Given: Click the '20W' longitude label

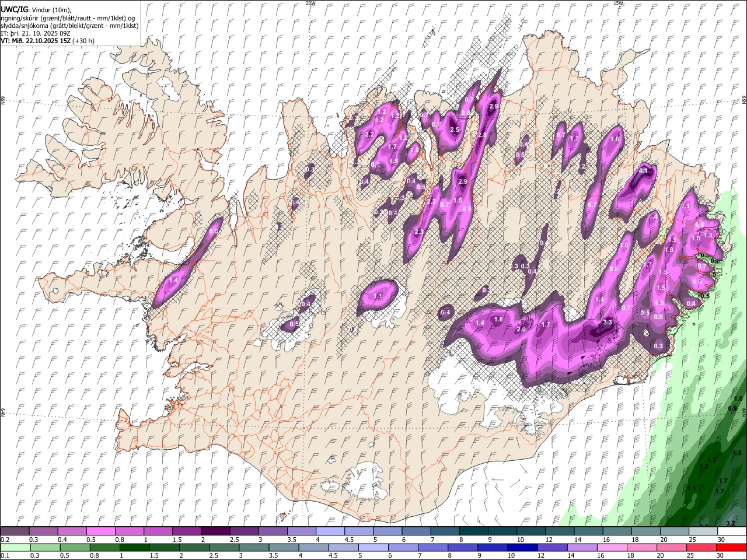Looking at the screenshot, I should coord(310,3).
